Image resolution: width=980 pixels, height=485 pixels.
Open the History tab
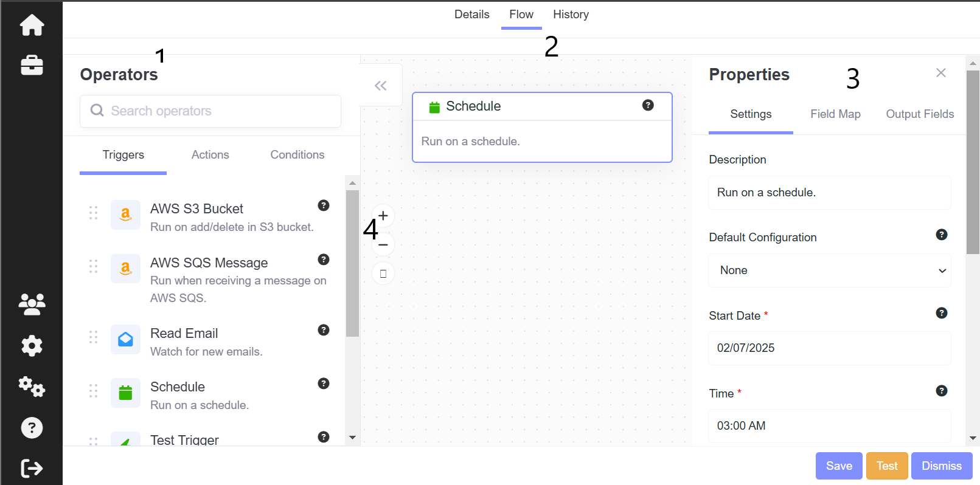point(571,15)
